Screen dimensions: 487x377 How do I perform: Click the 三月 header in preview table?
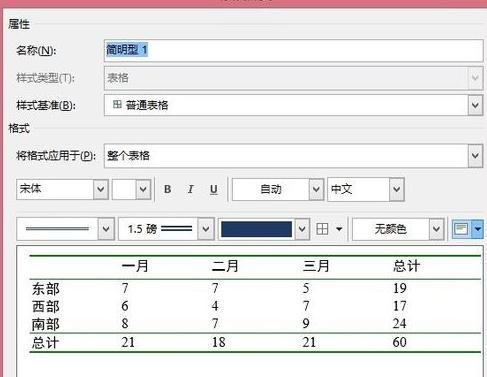316,266
